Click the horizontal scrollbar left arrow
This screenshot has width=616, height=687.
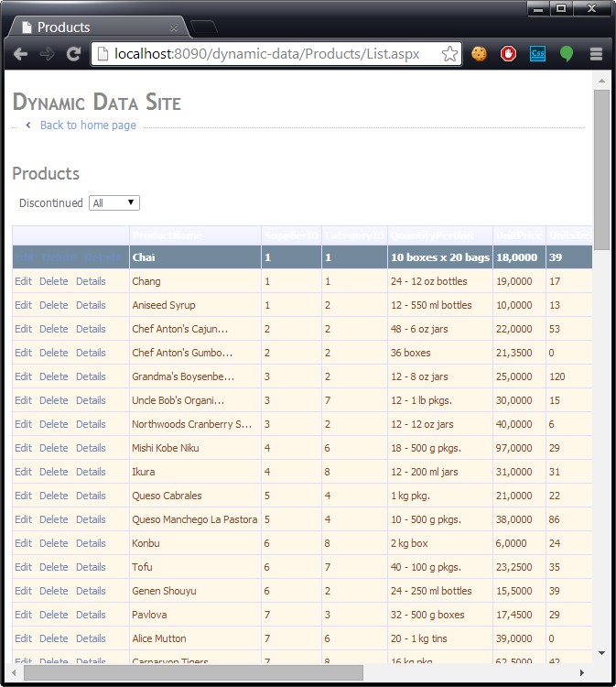tap(14, 672)
